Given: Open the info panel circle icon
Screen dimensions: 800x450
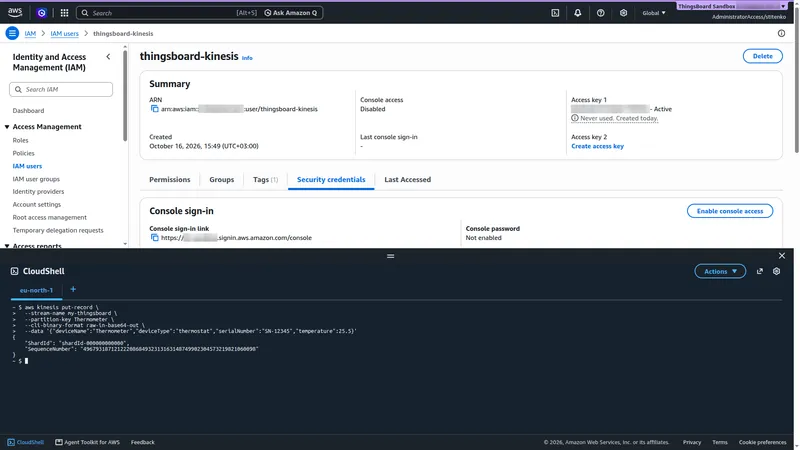Looking at the screenshot, I should (781, 33).
